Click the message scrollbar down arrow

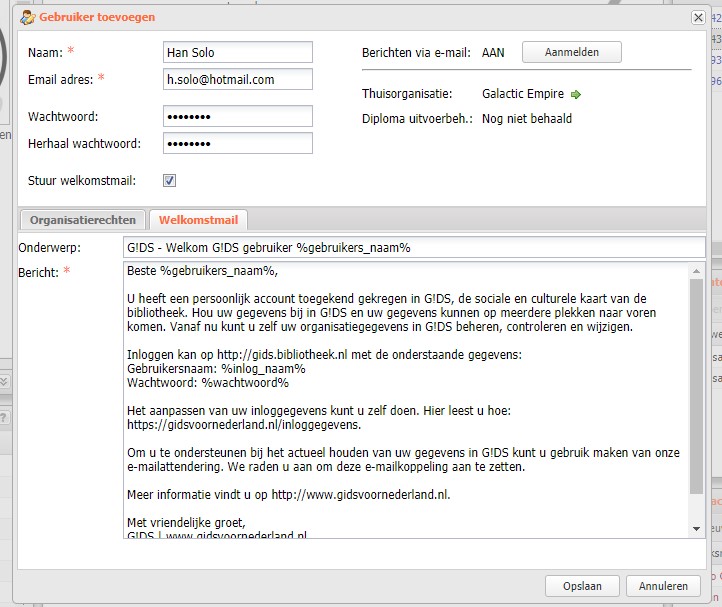pos(696,529)
